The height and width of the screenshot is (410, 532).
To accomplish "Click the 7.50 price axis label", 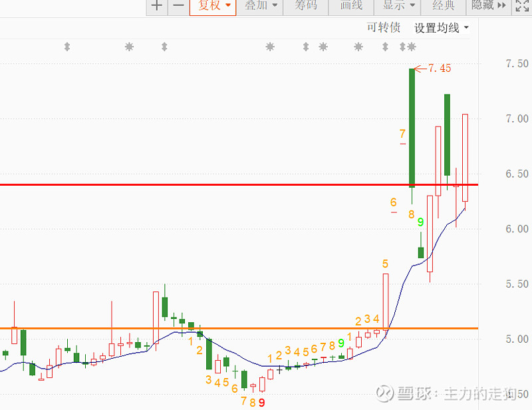I will tap(517, 63).
